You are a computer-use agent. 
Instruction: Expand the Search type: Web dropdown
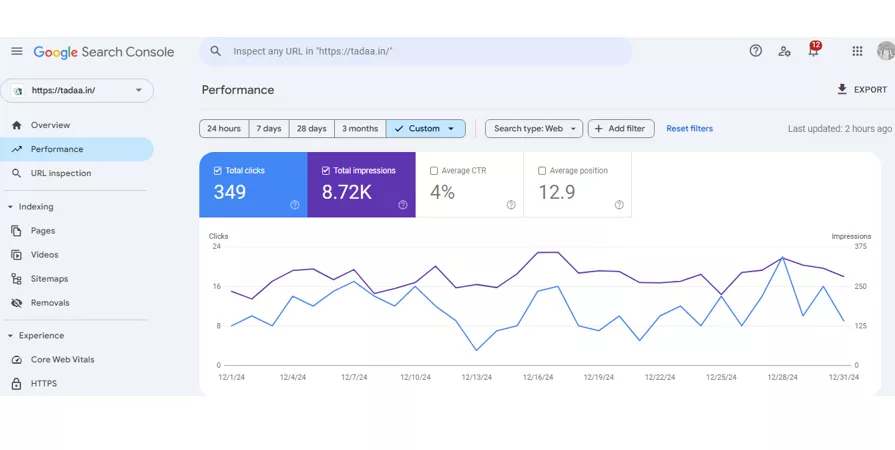tap(534, 129)
